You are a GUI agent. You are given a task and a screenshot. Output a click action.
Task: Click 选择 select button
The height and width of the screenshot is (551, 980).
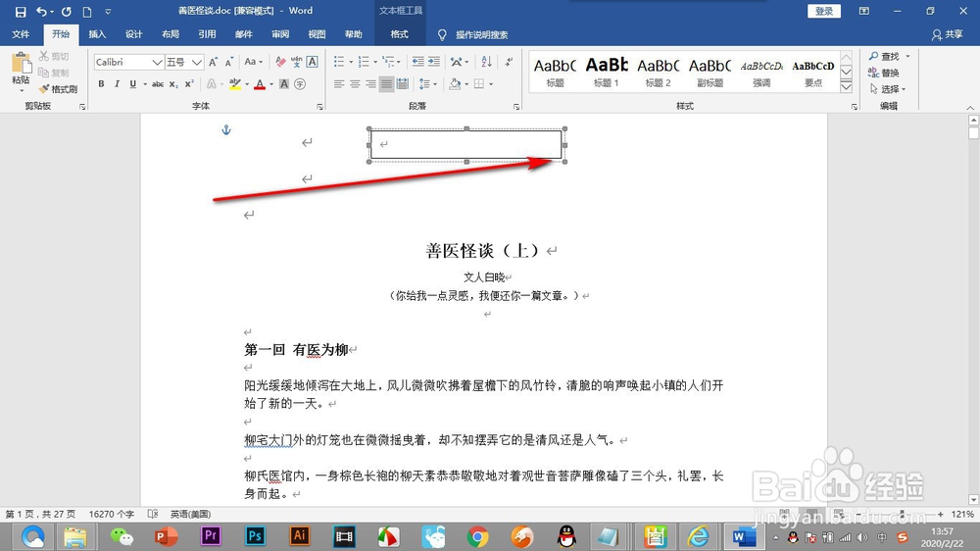[888, 89]
